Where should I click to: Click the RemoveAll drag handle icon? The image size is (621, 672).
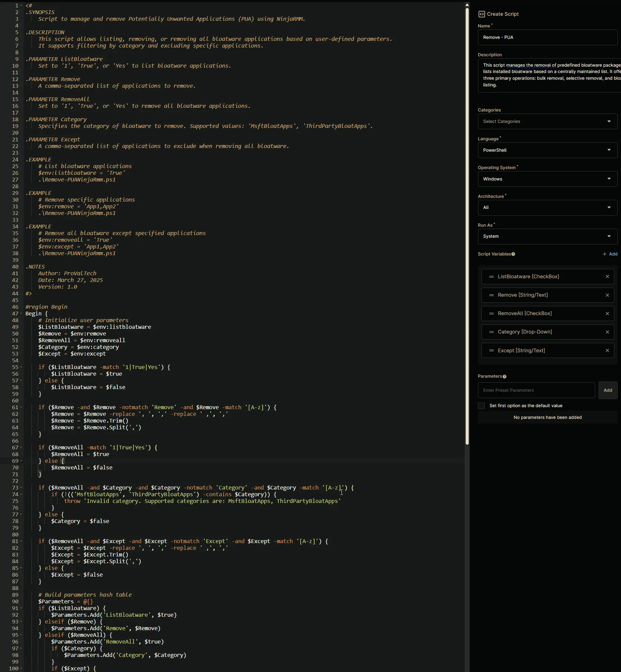click(x=491, y=314)
